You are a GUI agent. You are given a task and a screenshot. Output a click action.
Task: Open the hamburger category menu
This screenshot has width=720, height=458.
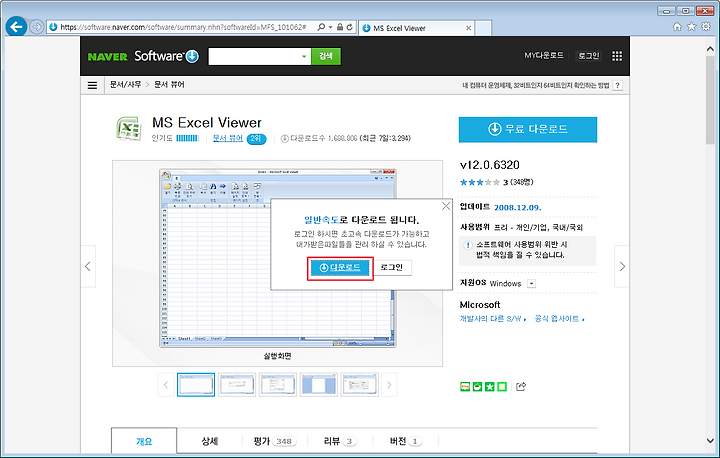[92, 85]
